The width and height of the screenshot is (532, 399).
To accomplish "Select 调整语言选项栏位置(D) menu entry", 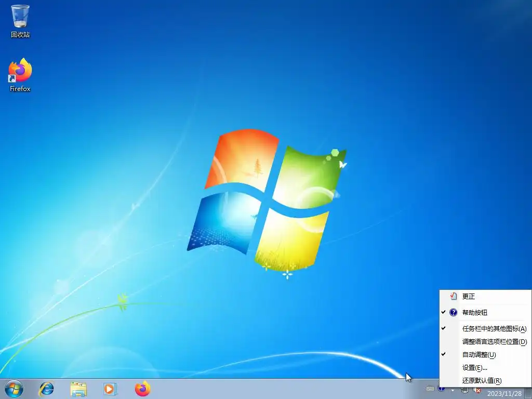I will tap(485, 342).
